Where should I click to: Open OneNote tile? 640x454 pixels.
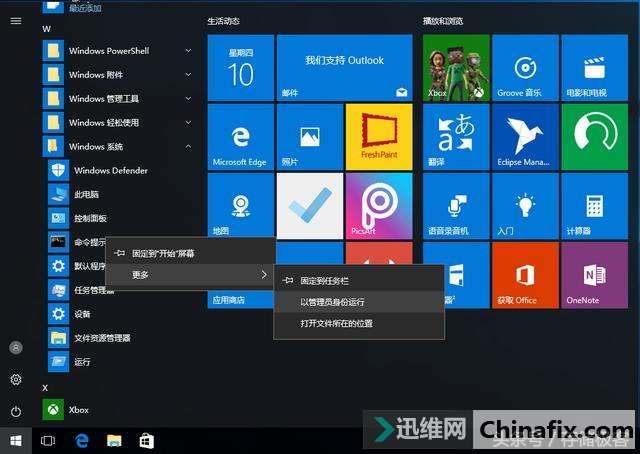(x=594, y=275)
